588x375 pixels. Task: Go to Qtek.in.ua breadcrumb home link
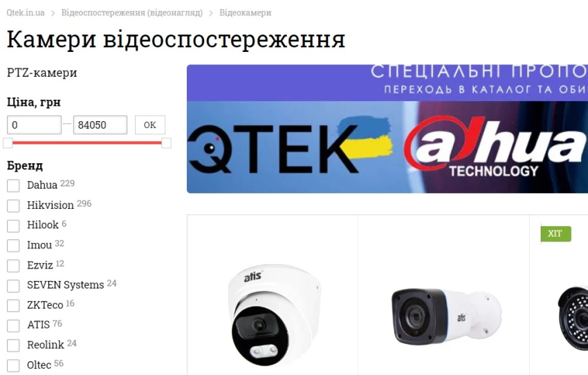point(26,12)
